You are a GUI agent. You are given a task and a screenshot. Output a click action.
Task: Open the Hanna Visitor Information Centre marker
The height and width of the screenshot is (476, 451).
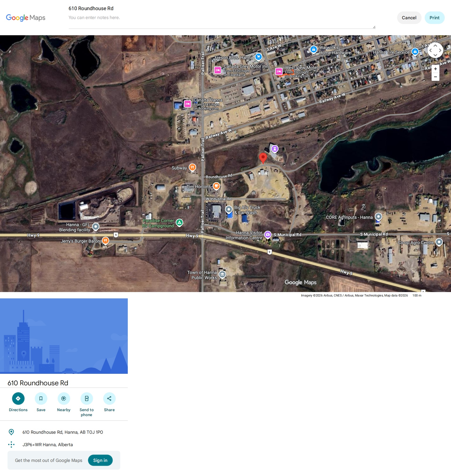point(268,234)
